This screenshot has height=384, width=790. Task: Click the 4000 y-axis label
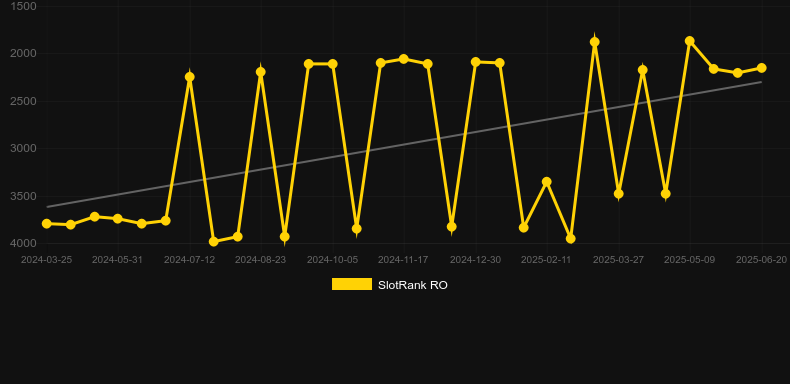tap(23, 243)
